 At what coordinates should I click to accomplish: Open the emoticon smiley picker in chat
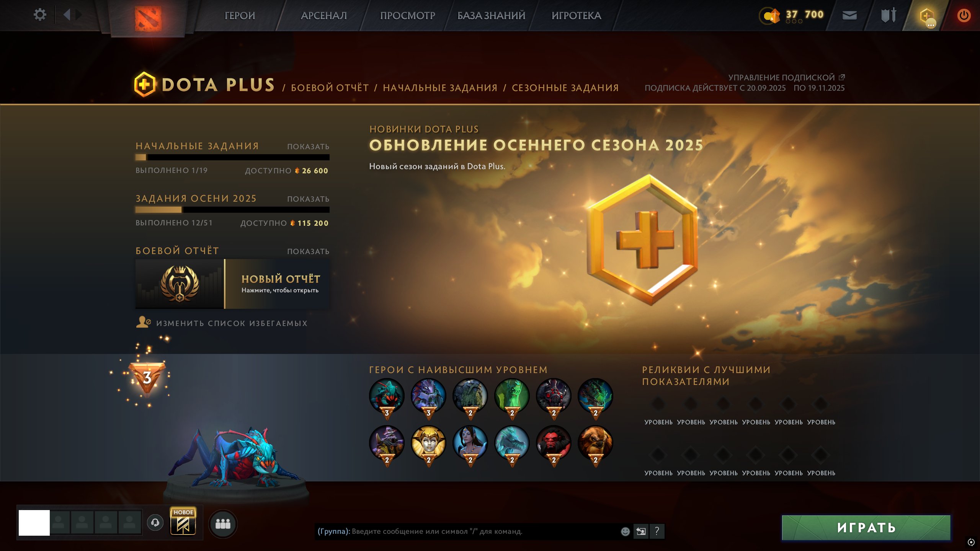[625, 531]
